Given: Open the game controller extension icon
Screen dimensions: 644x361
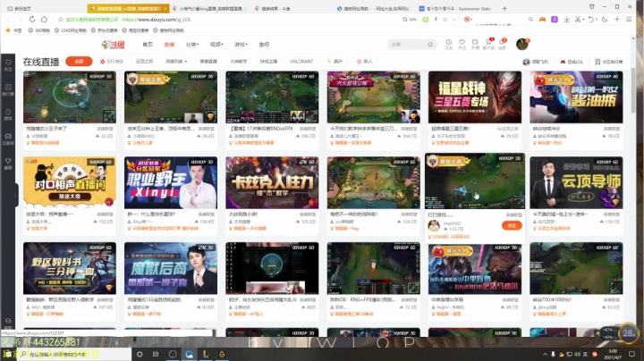Looking at the screenshot, I should [543, 20].
